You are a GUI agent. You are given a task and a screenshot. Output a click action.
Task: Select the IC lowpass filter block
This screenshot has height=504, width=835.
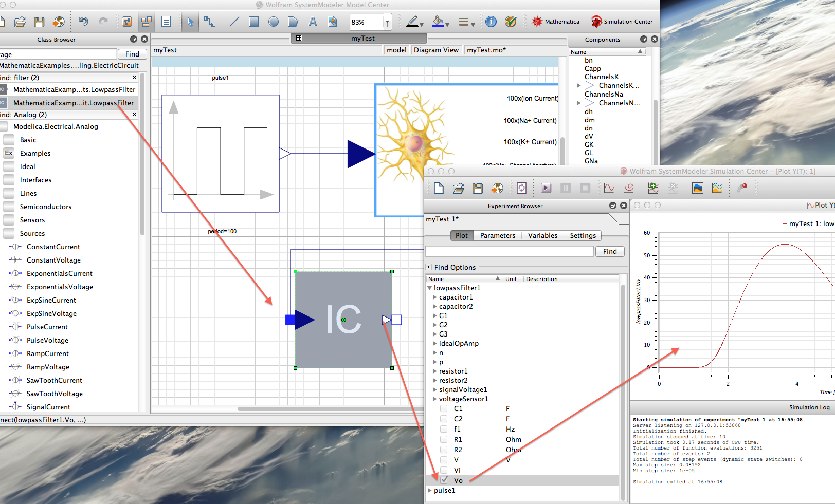[x=343, y=320]
